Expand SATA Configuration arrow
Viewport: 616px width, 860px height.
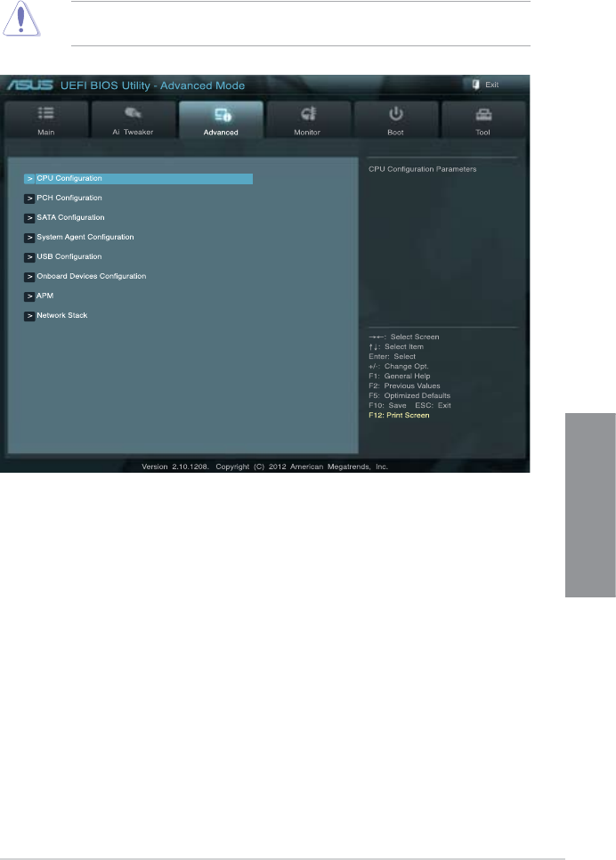(29, 218)
